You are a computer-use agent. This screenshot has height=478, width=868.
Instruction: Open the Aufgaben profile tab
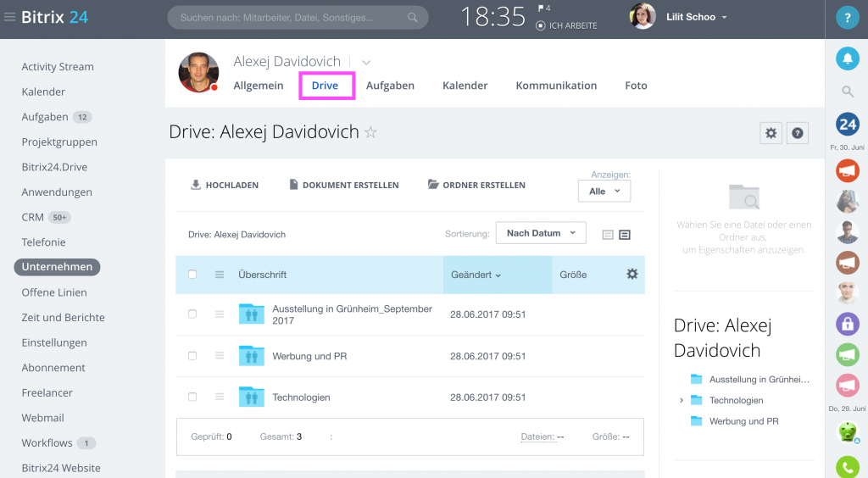(390, 86)
